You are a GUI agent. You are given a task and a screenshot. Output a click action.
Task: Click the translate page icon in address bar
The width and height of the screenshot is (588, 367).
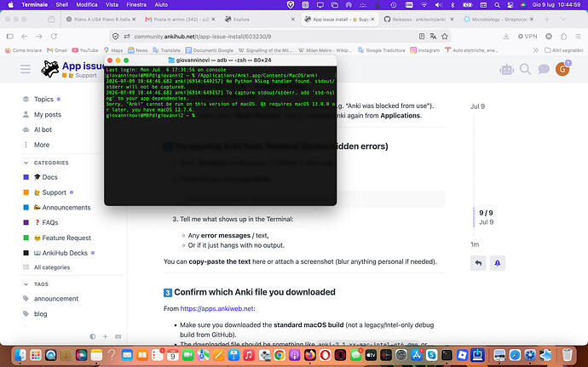[x=433, y=37]
